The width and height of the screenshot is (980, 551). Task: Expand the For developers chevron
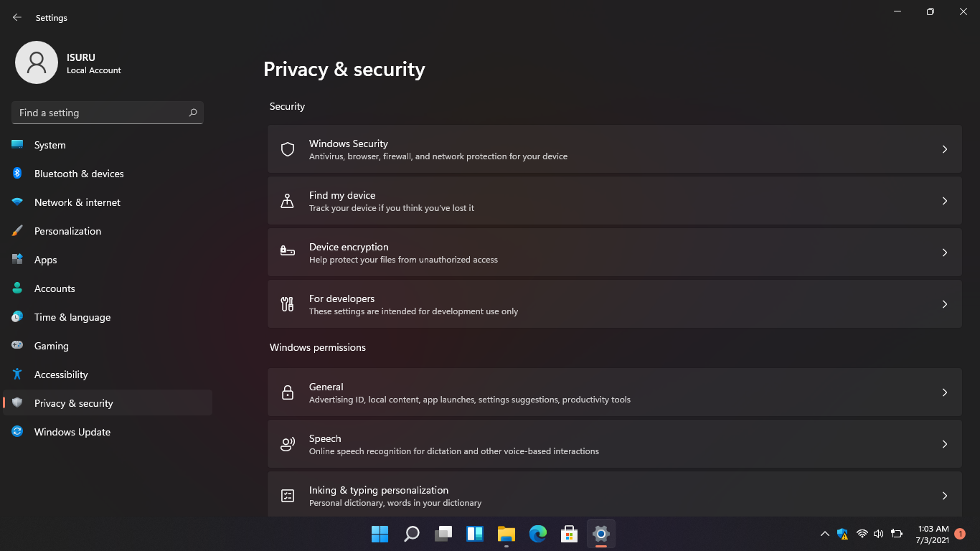coord(945,304)
